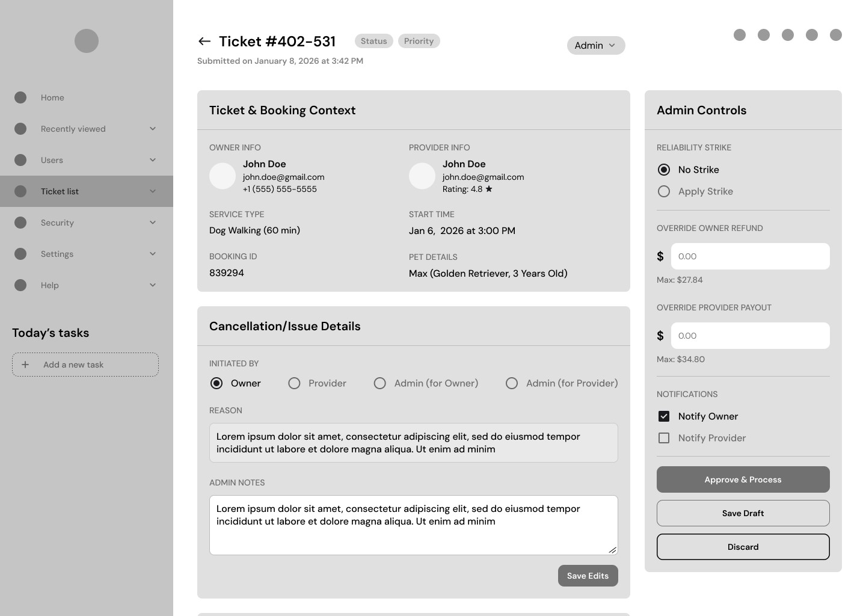Screen dimensions: 866x616
Task: Select the Apply Strike radio option
Action: [664, 191]
